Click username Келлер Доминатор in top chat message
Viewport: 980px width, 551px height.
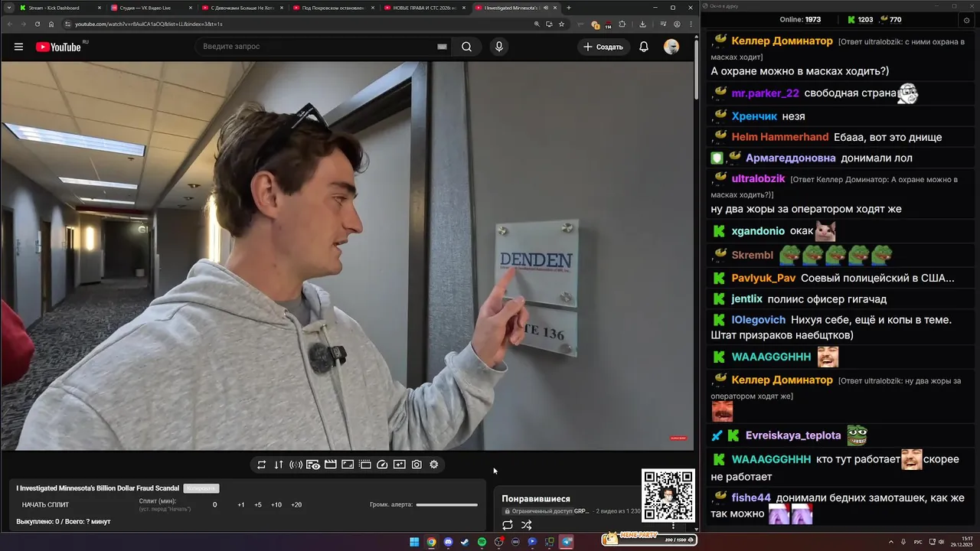click(x=782, y=41)
